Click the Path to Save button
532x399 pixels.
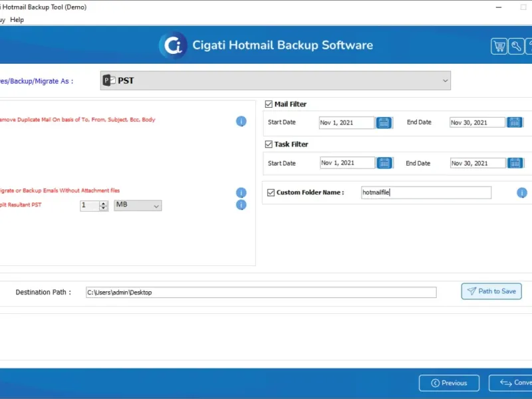pyautogui.click(x=491, y=291)
